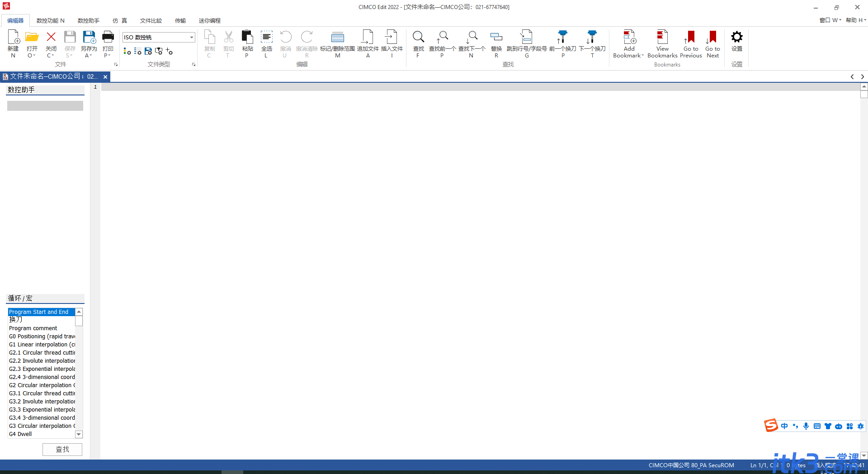Select Program comment macro
868x474 pixels.
click(41, 328)
